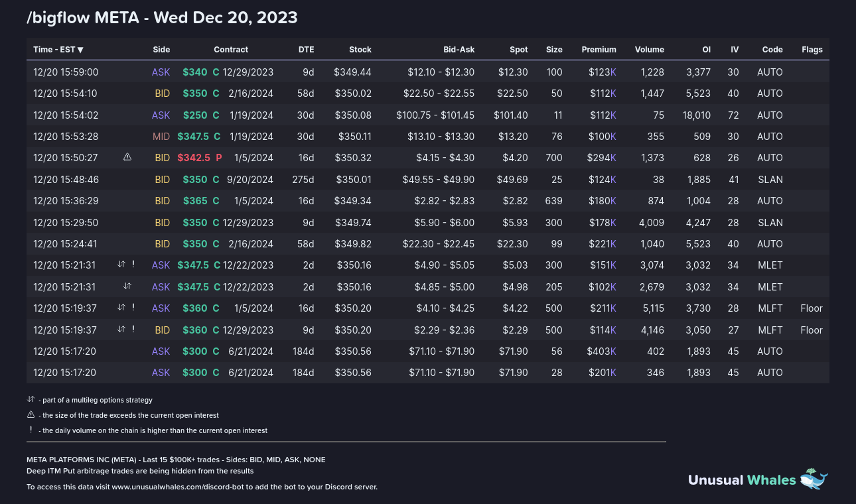Click the multileg arrows icon on the $102K row
The height and width of the screenshot is (504, 856).
click(127, 286)
